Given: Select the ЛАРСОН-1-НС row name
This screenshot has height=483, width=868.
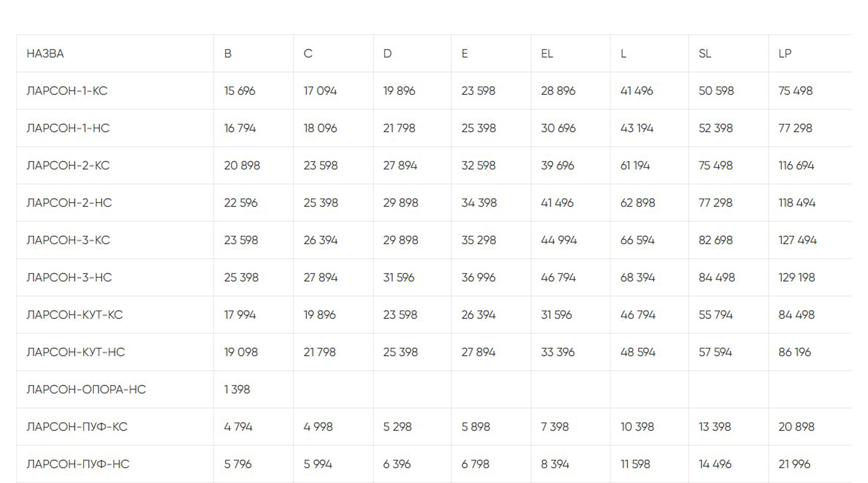Looking at the screenshot, I should (68, 128).
